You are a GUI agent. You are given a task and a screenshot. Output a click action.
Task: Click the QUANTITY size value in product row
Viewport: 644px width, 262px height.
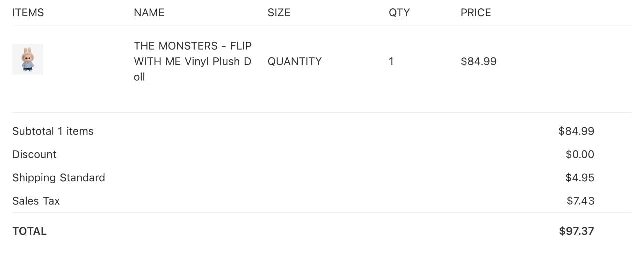coord(295,61)
